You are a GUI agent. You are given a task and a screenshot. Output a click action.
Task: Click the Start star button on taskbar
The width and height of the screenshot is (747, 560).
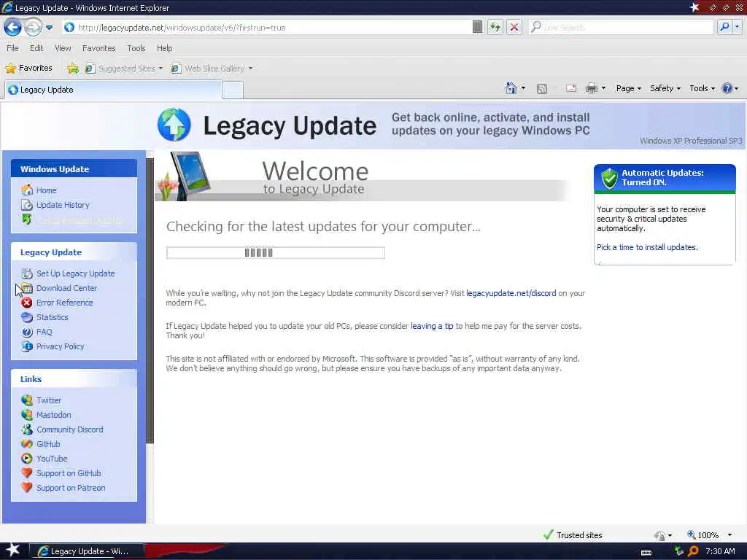[12, 551]
